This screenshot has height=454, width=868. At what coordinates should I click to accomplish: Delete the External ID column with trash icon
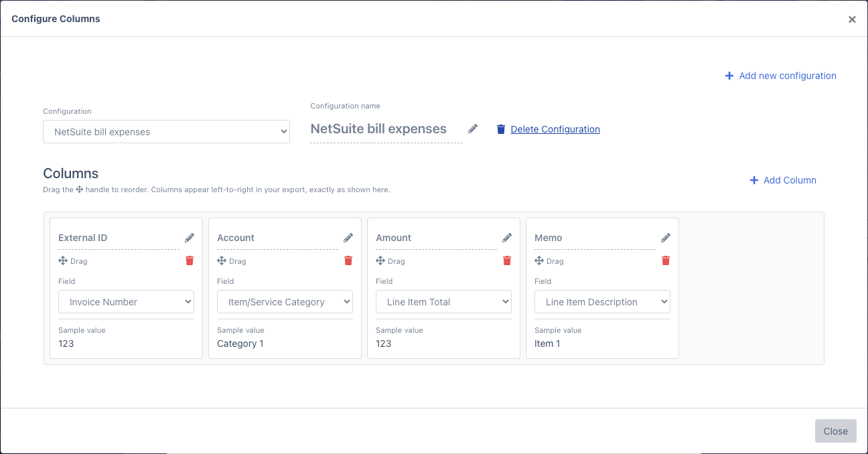tap(190, 260)
